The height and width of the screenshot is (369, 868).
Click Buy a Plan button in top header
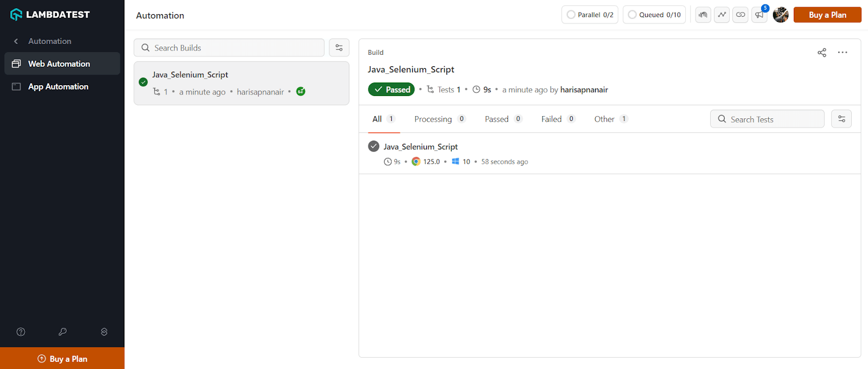827,15
